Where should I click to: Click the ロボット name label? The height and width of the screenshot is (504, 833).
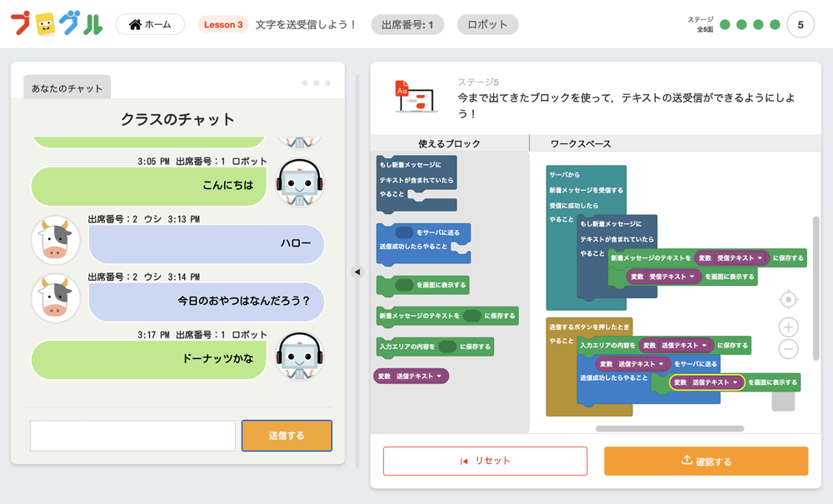click(x=487, y=24)
